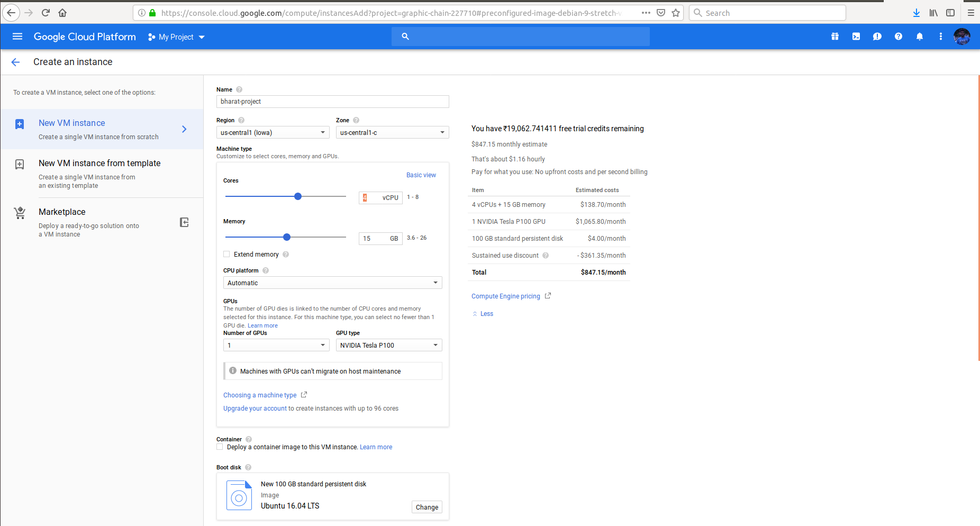Image resolution: width=980 pixels, height=526 pixels.
Task: Open the help question mark menu
Action: point(899,37)
